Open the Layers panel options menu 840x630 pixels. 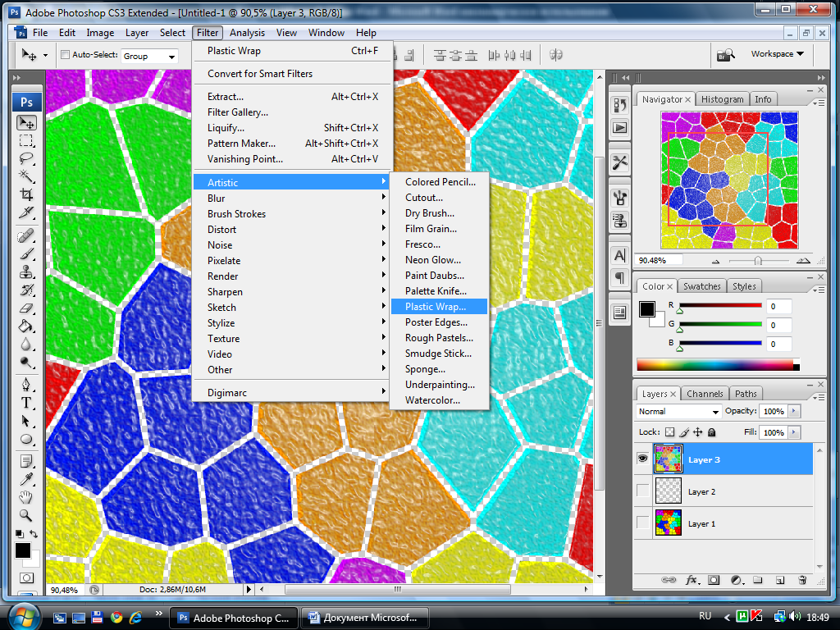click(x=818, y=397)
